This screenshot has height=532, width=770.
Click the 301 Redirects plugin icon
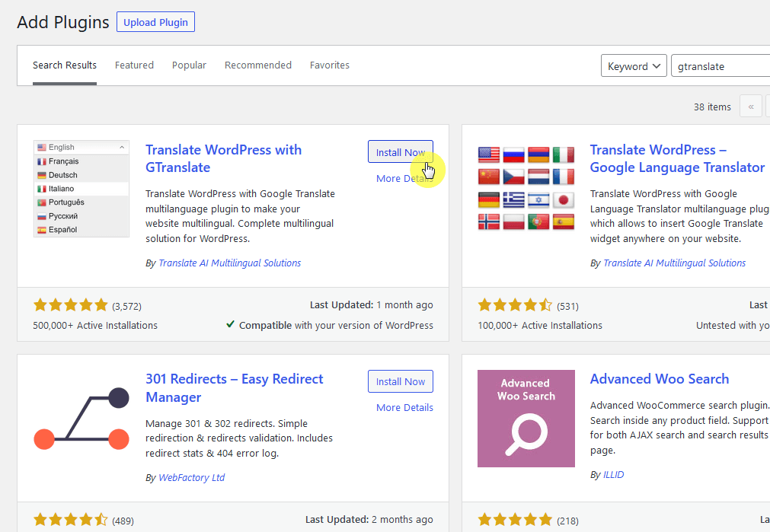81,418
